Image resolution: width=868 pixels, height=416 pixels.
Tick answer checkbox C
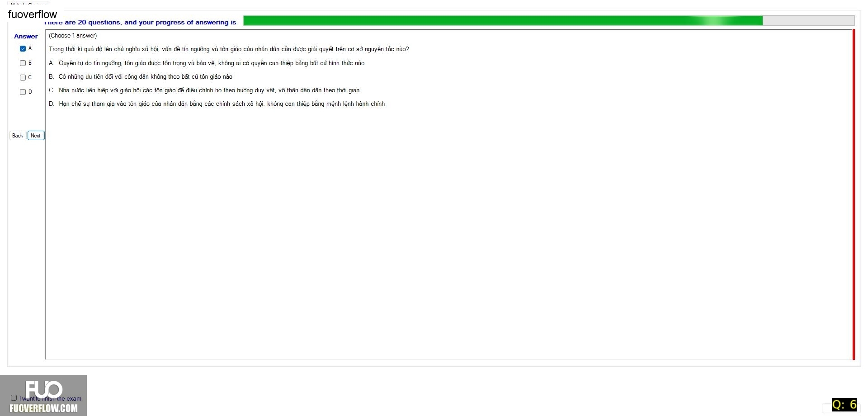(23, 78)
